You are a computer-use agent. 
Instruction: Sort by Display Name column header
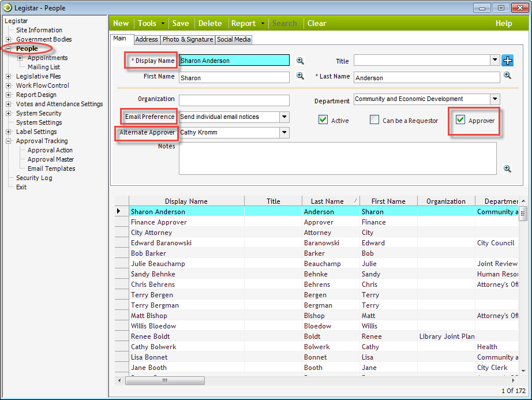pyautogui.click(x=186, y=201)
